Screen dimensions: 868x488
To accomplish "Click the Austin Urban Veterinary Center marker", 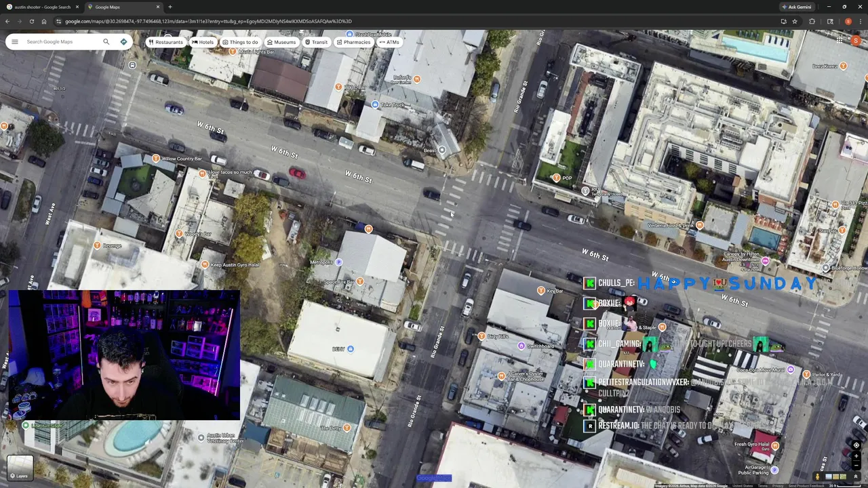I will pyautogui.click(x=201, y=438).
